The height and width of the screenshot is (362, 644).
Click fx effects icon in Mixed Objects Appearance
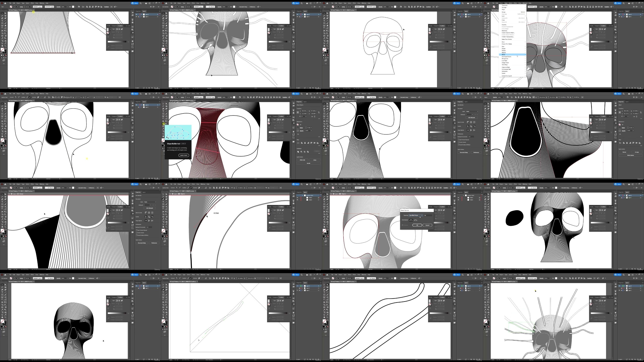pos(298,134)
